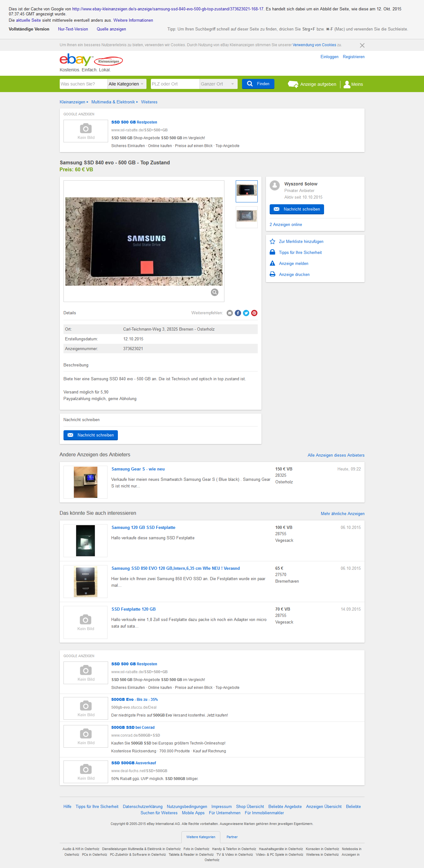This screenshot has height=868, width=424.
Task: Click the star icon for Merkliste
Action: (x=272, y=242)
